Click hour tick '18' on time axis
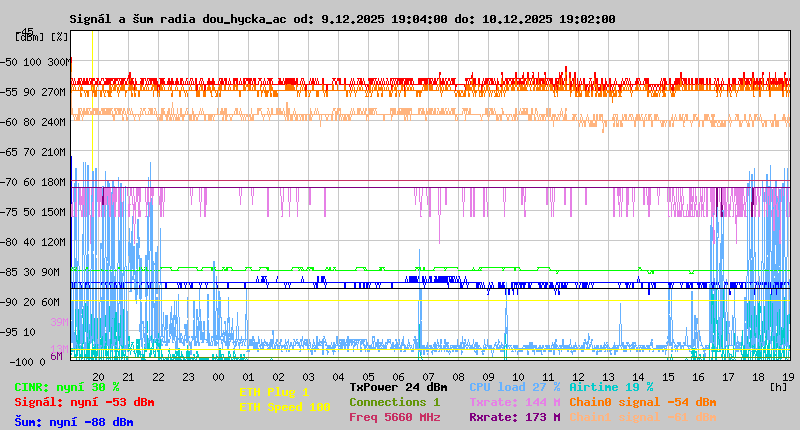 759,377
